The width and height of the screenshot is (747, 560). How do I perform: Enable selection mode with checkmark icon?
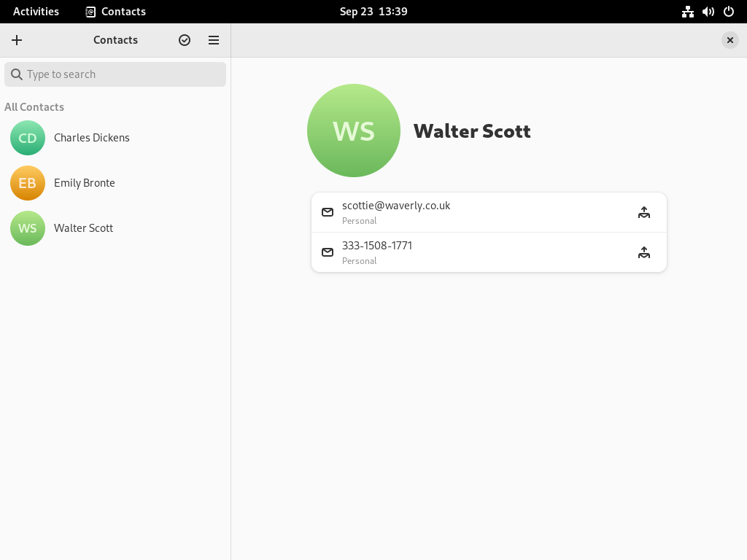click(x=185, y=40)
